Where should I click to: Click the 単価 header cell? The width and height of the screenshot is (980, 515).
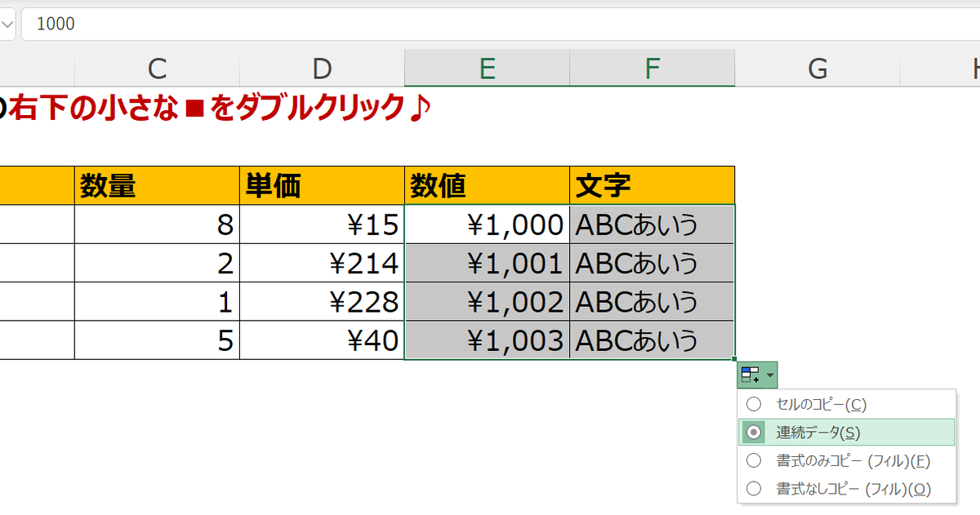(x=322, y=186)
